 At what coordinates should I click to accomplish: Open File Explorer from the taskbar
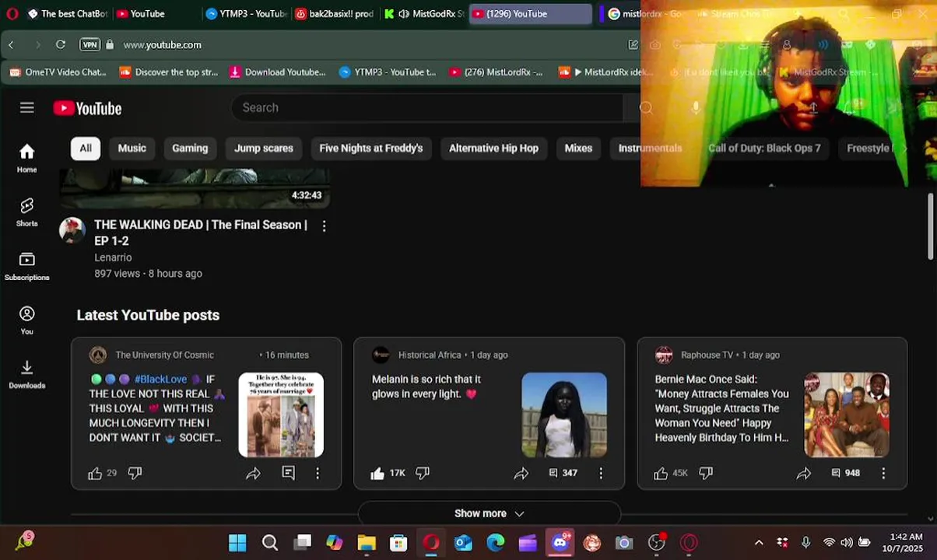pyautogui.click(x=367, y=542)
